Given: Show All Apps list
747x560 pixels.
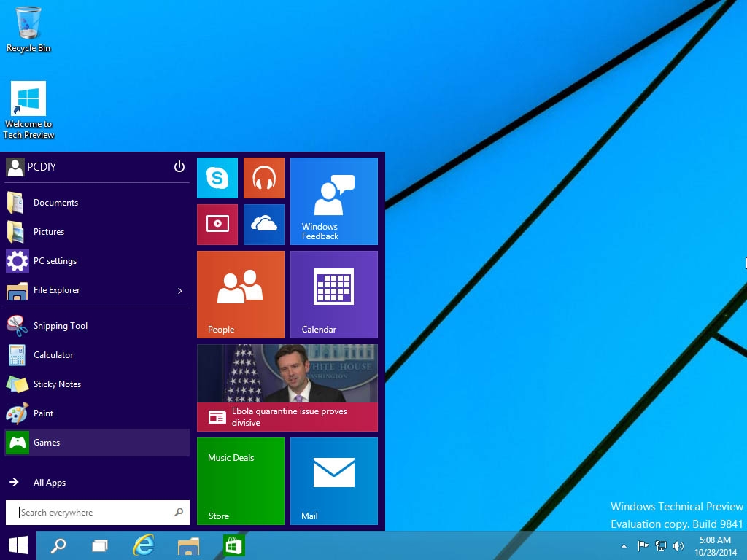Looking at the screenshot, I should [x=97, y=483].
